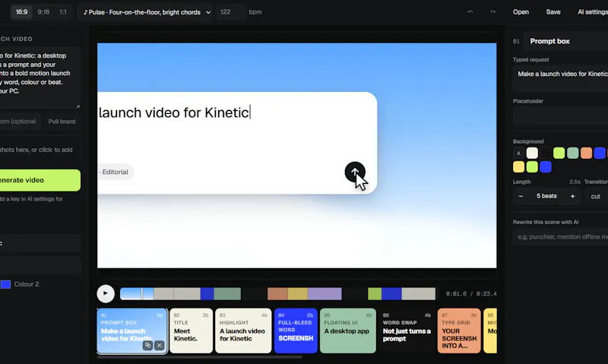Duplicate the Prompt Box scene card
Viewport: 608px width, 364px height.
(147, 345)
